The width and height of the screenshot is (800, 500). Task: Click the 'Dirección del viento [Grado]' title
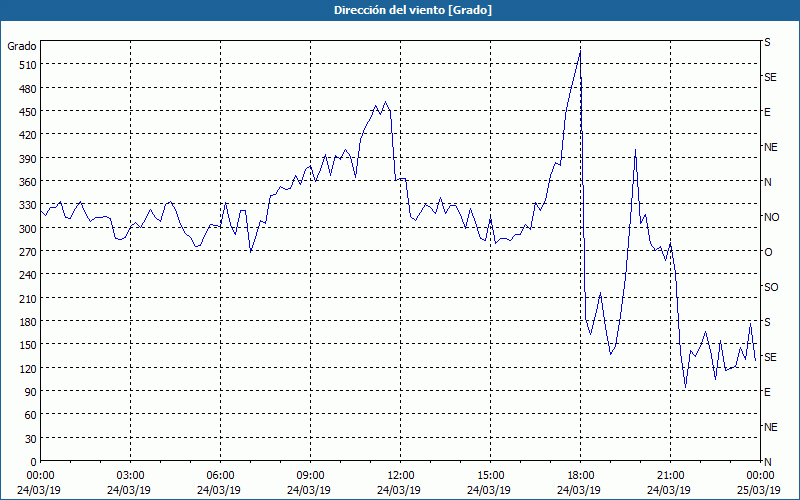(413, 10)
